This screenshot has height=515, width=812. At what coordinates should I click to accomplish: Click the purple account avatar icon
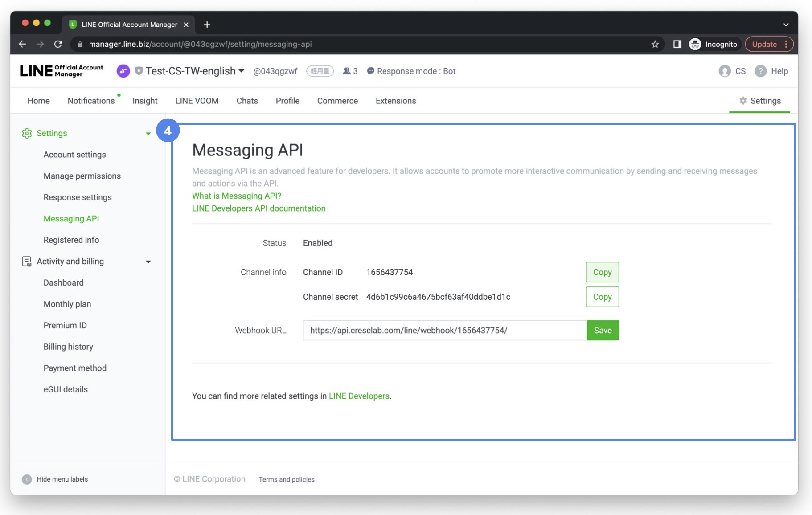pos(123,71)
